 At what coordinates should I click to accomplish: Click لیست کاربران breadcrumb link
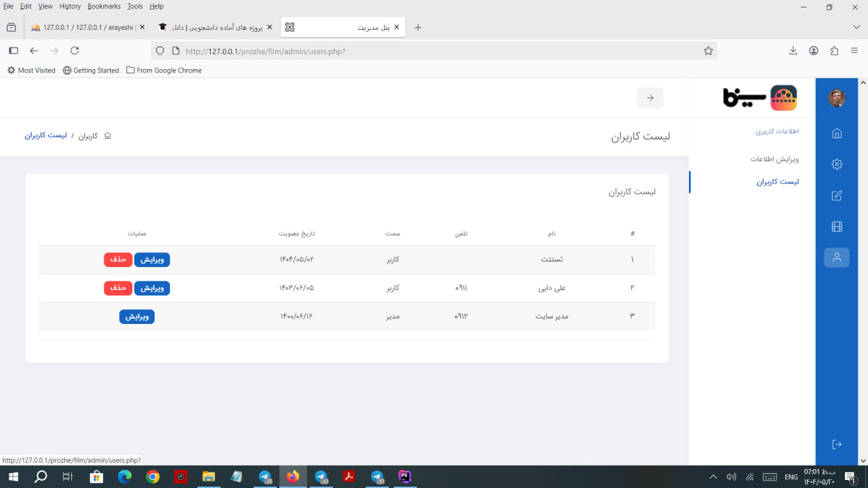click(46, 136)
